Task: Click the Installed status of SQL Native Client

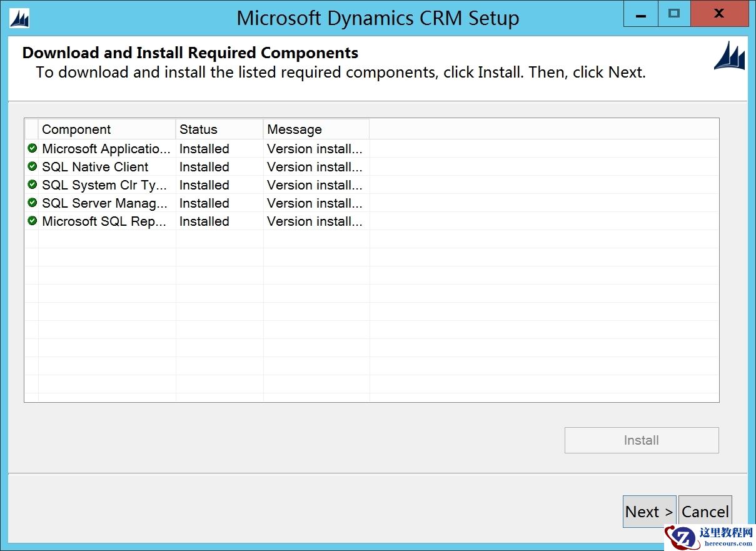Action: [x=204, y=166]
